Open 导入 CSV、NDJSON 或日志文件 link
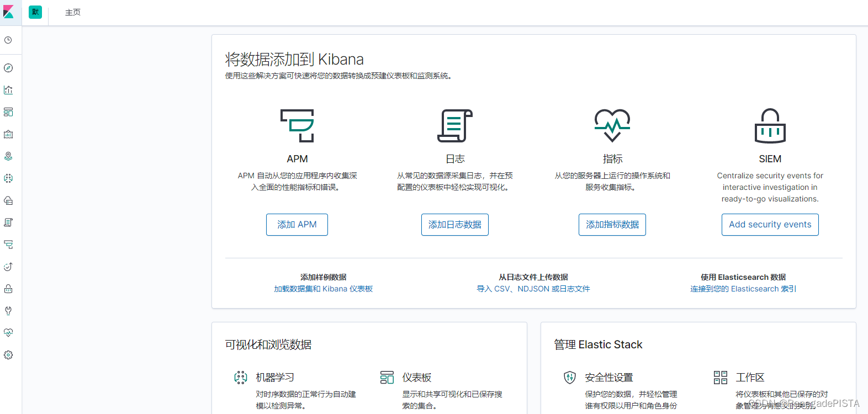The width and height of the screenshot is (868, 414). click(533, 289)
